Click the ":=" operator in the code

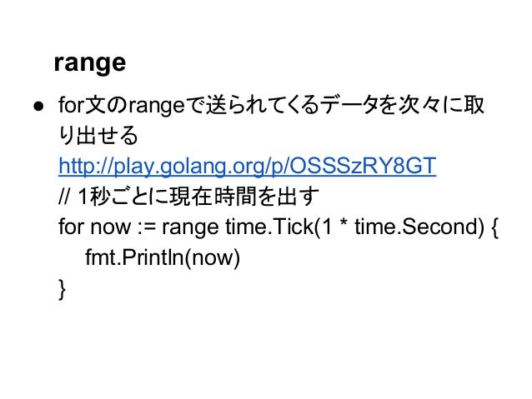click(x=147, y=227)
